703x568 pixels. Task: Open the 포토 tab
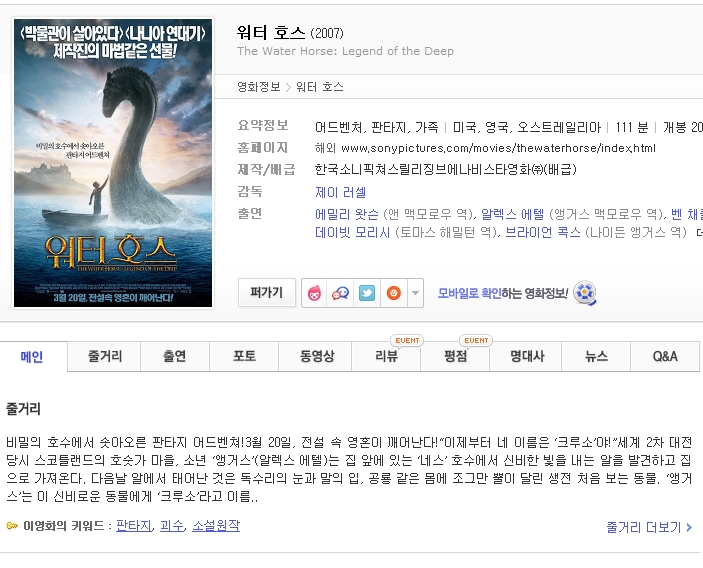(x=244, y=356)
